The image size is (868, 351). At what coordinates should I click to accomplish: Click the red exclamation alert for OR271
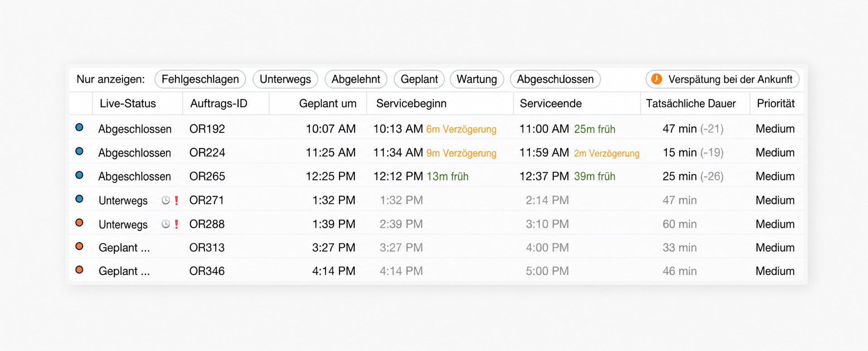(176, 200)
